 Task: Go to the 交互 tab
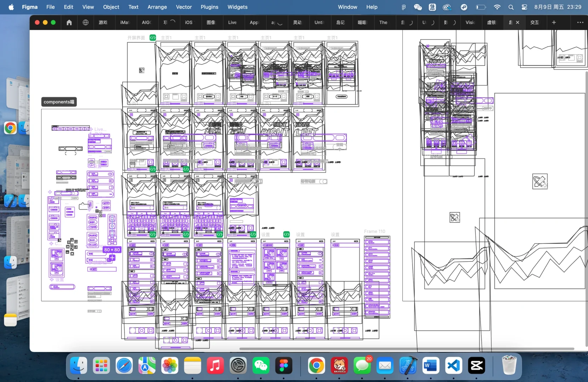click(535, 22)
